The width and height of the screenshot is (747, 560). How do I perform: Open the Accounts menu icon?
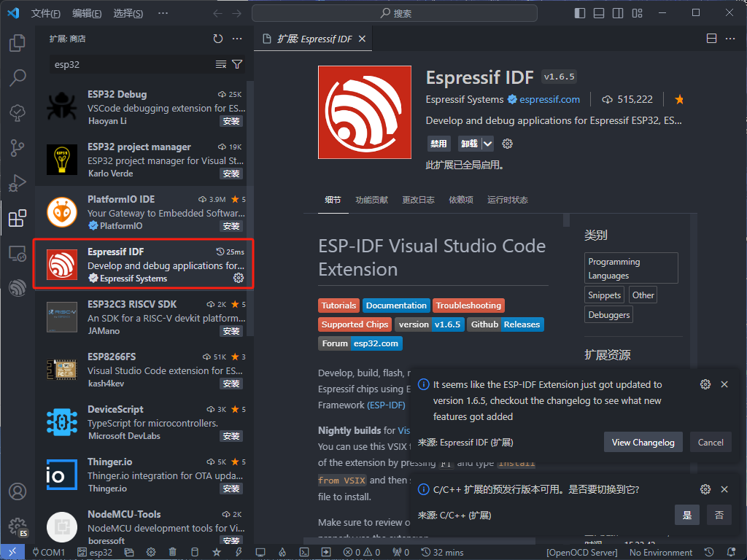tap(18, 491)
